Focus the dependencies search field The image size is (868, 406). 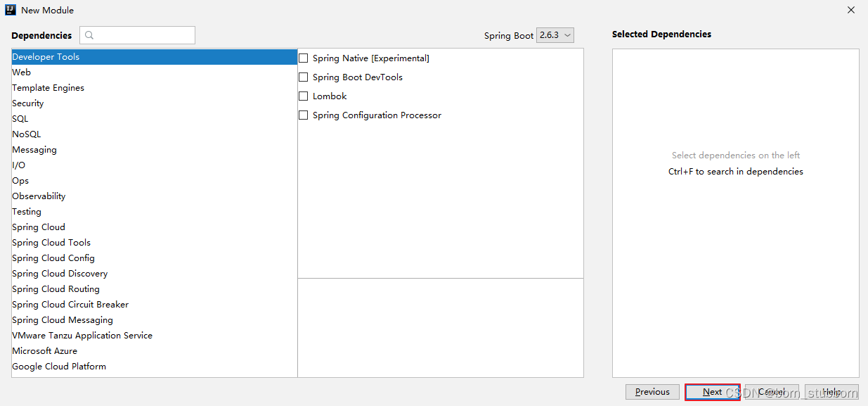tap(137, 35)
